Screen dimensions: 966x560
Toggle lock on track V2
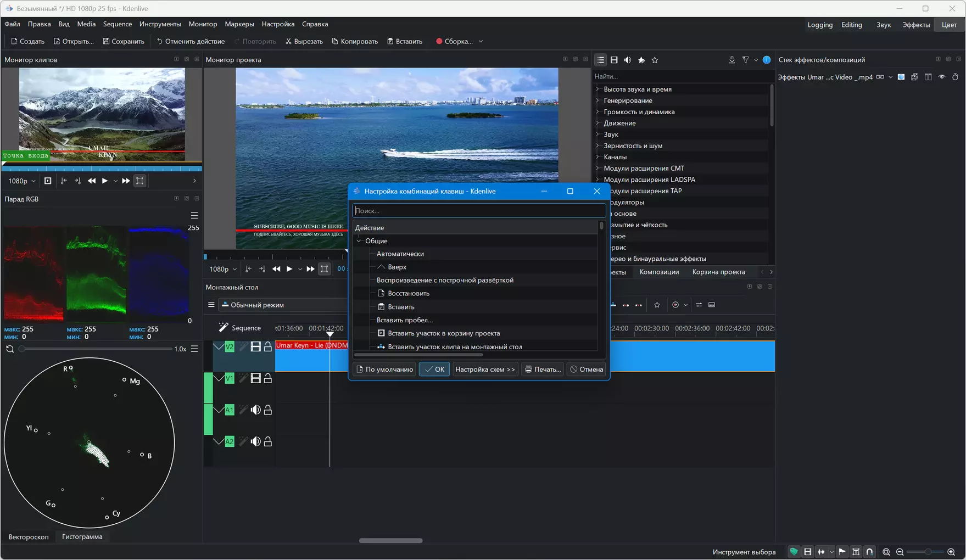(268, 346)
